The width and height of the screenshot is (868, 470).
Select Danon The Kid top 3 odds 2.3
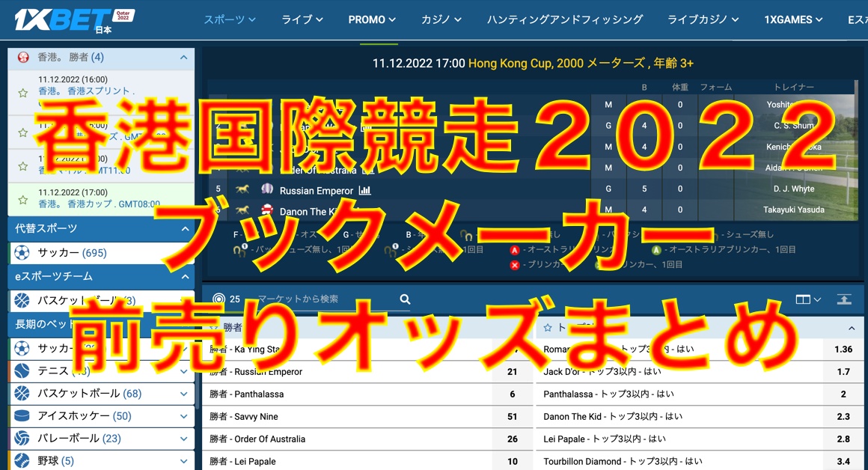tap(843, 417)
